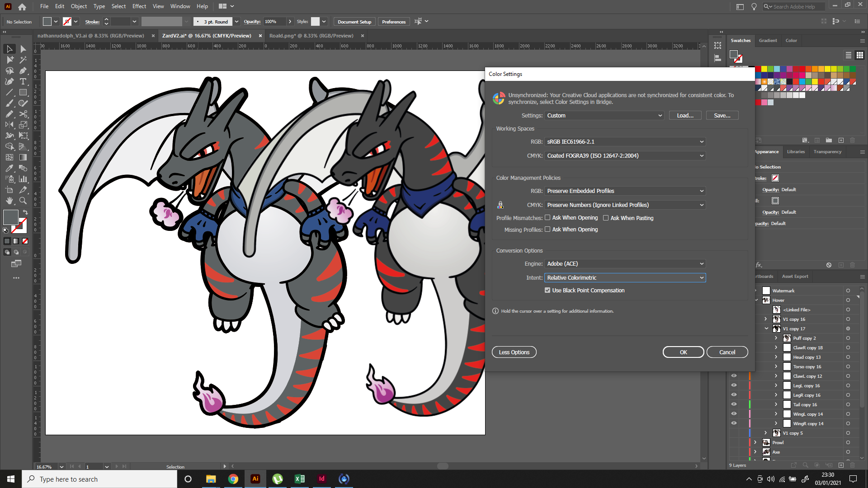Create new layer in Layers panel
The image size is (868, 488).
click(841, 465)
